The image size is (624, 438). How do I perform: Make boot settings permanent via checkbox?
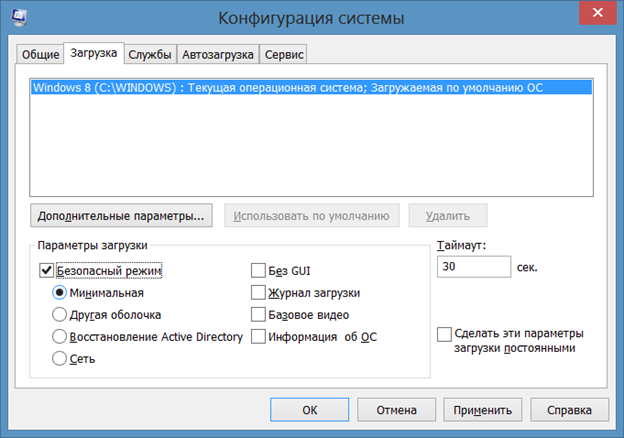click(445, 334)
